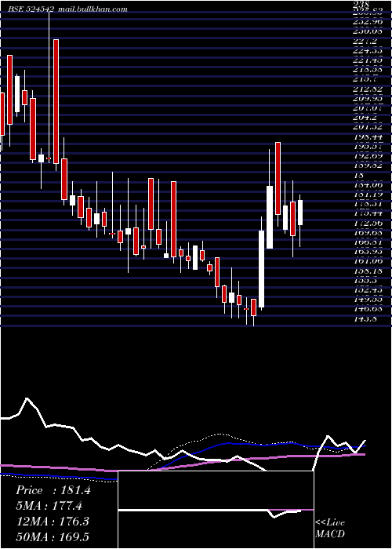The width and height of the screenshot is (392, 549).
Task: Click the 181.19 price axis label
Action: [x=367, y=194]
